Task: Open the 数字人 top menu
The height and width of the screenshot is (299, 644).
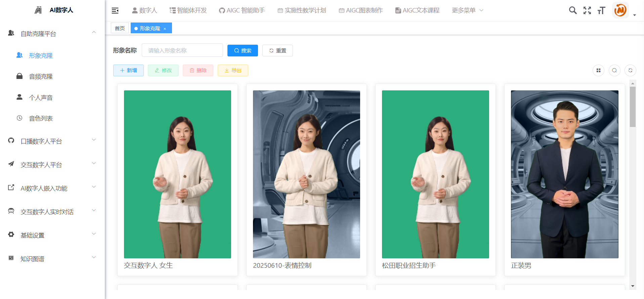Action: pos(144,10)
